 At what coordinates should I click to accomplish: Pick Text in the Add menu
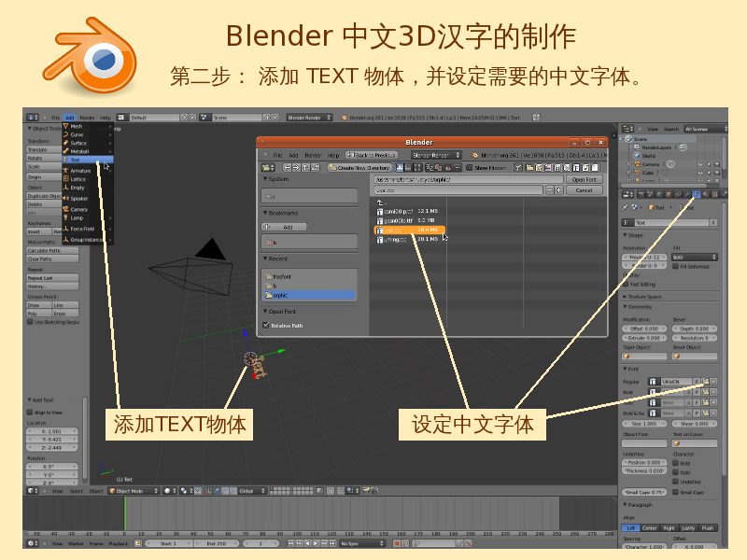(88, 160)
